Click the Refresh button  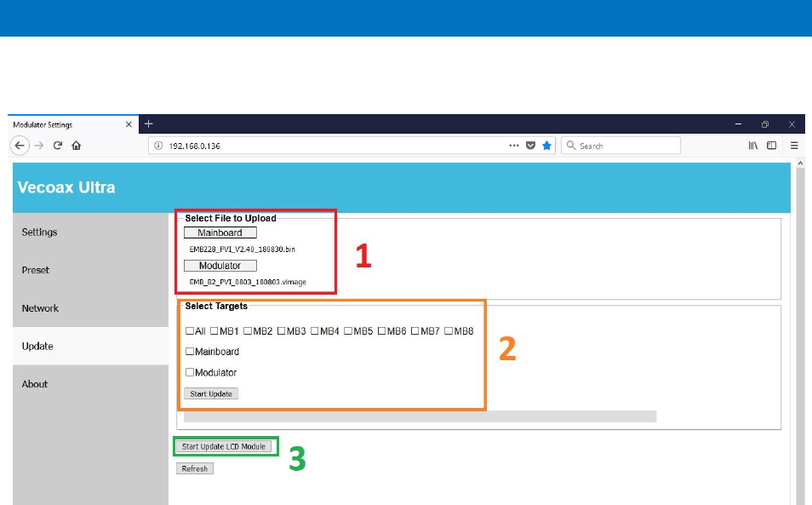click(x=195, y=468)
